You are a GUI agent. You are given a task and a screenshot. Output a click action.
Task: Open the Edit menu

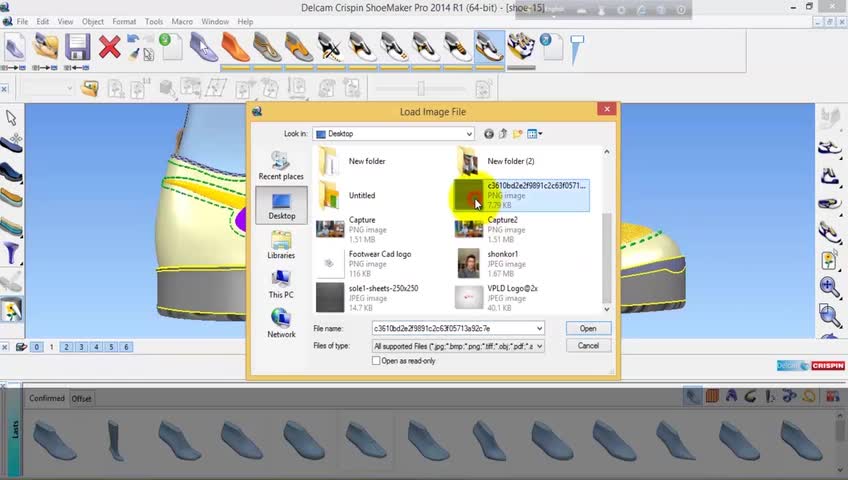(x=43, y=22)
